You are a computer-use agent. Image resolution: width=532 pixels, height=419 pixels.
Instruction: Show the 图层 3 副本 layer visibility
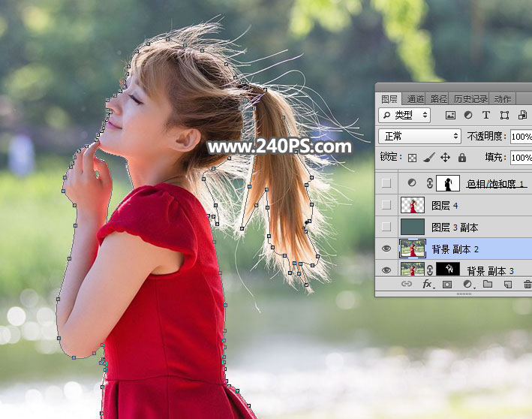[x=386, y=227]
